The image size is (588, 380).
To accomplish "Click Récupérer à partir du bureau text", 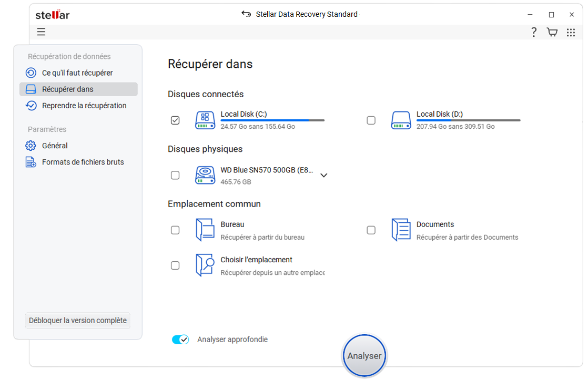I will 262,237.
